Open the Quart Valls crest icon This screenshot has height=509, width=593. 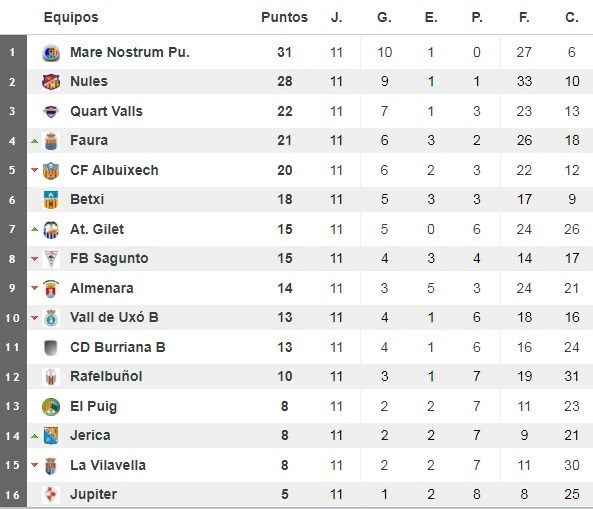click(x=51, y=112)
